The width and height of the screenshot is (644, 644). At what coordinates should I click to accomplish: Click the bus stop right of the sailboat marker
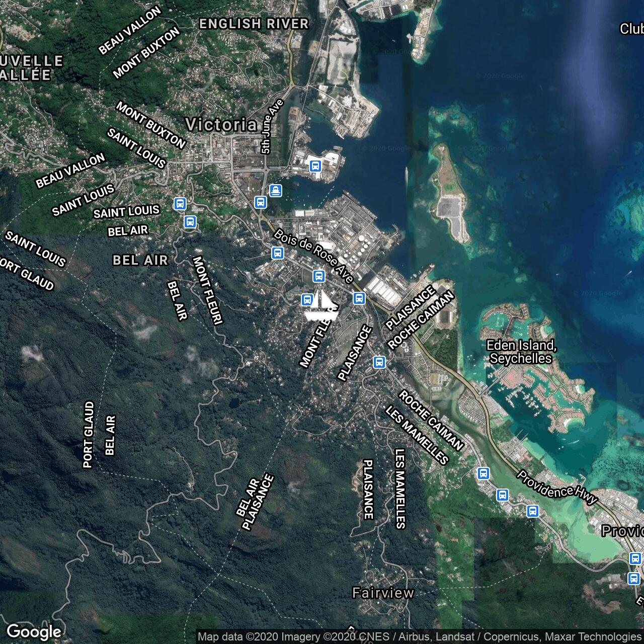[359, 298]
